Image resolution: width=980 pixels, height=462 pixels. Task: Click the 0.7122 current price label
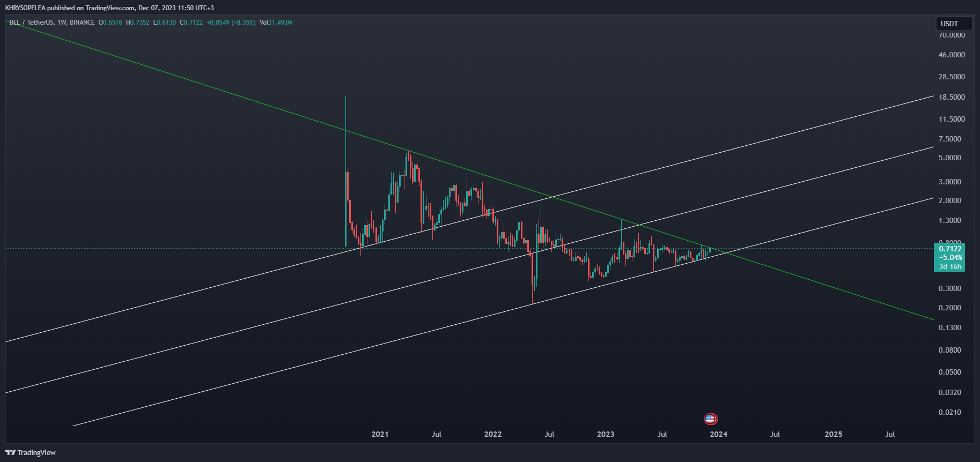950,249
